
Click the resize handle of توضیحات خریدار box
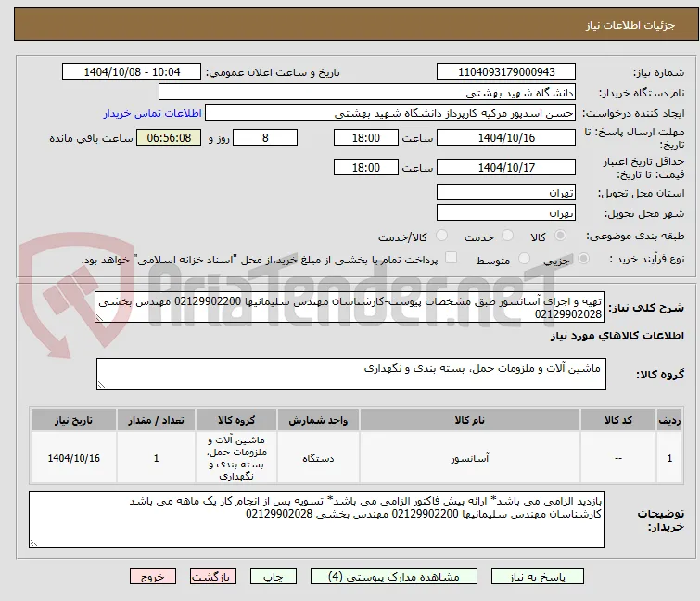pos(34,543)
